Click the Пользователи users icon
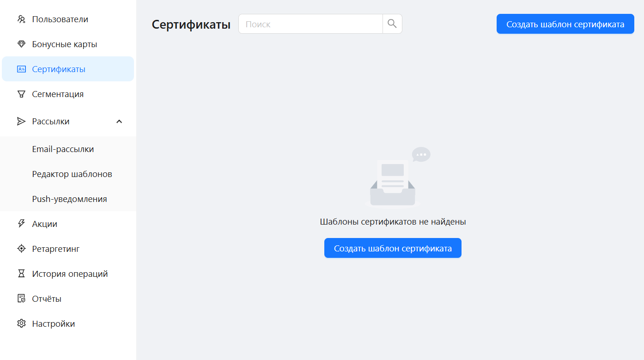Screen dimensions: 644x360 (21, 19)
